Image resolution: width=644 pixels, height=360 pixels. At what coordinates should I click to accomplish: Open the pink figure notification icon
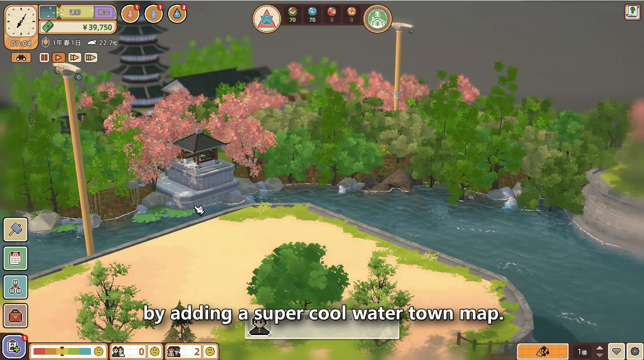point(130,14)
